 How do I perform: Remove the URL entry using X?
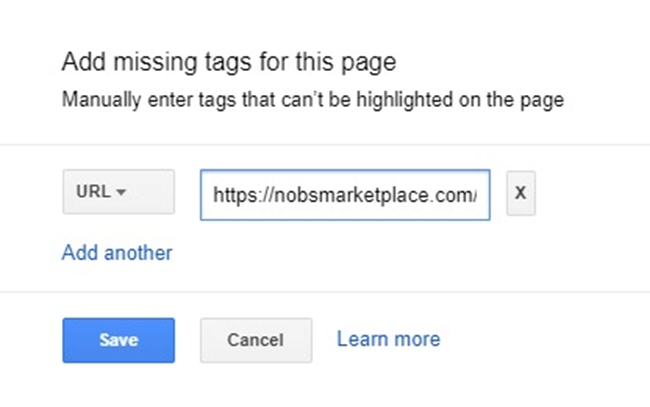520,194
